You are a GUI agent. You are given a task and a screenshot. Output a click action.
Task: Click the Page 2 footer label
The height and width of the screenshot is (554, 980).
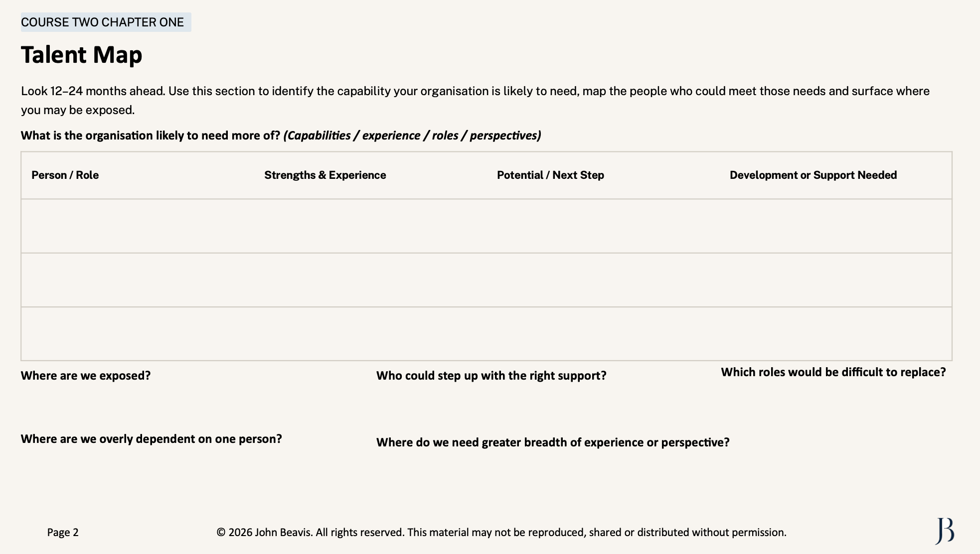point(63,533)
